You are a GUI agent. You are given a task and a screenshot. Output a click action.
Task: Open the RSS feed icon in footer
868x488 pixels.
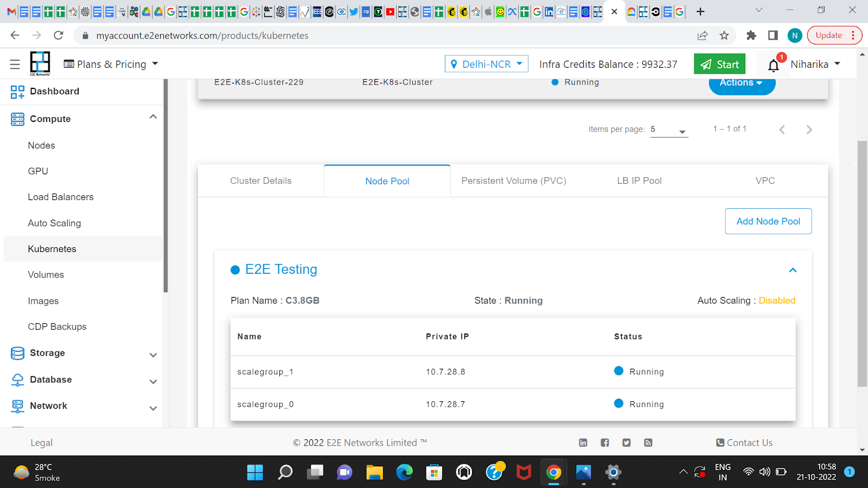point(648,443)
